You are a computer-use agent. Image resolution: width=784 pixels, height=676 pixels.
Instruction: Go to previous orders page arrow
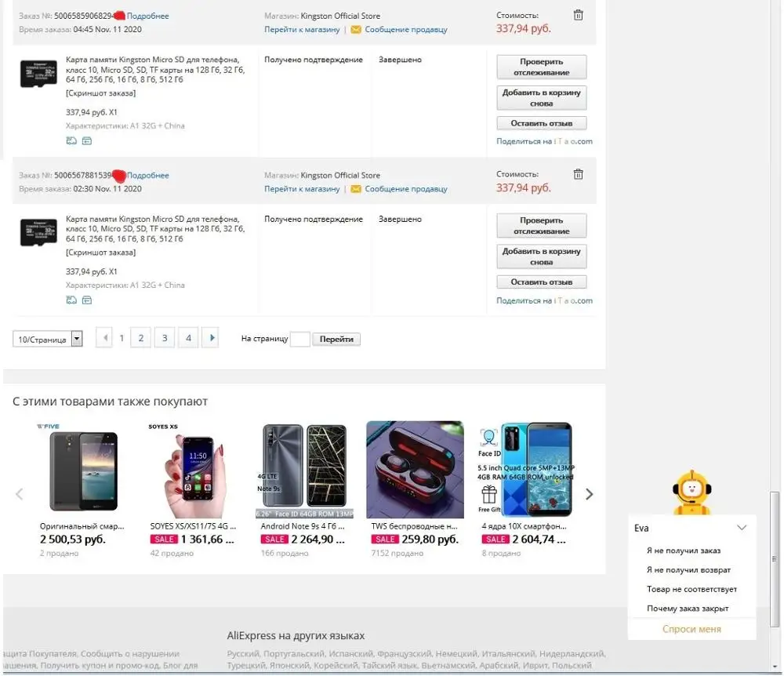104,337
